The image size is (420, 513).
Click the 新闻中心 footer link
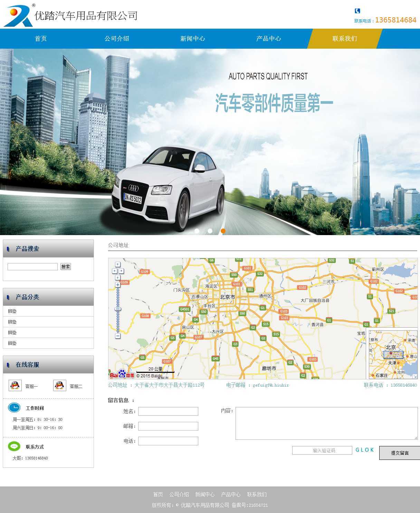(205, 494)
